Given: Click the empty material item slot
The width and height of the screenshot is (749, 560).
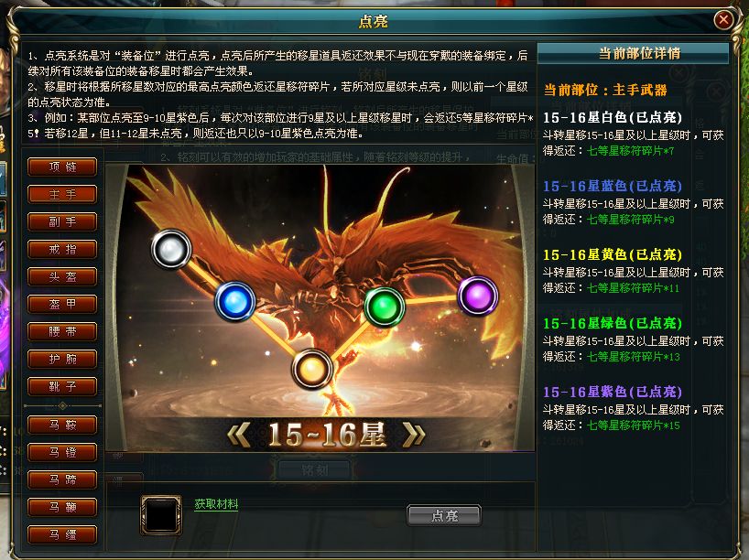Looking at the screenshot, I should 161,515.
